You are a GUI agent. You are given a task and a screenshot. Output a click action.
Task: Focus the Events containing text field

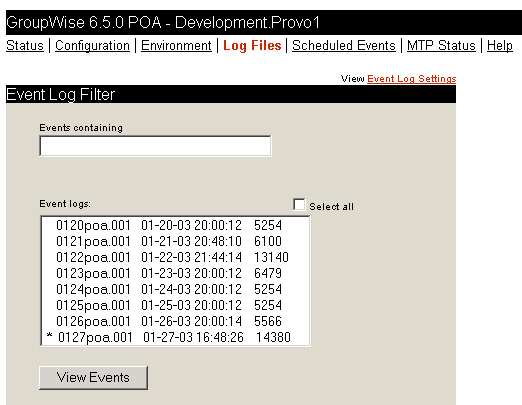(x=155, y=146)
